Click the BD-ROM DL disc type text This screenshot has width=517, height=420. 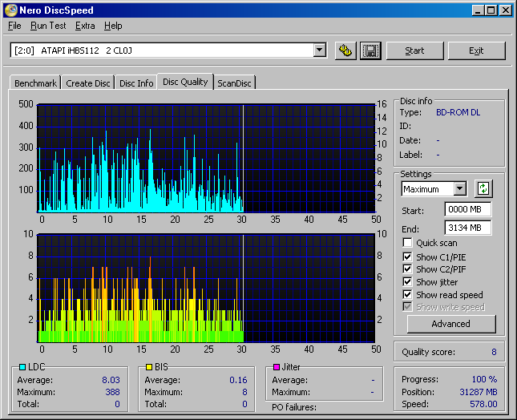[x=458, y=112]
